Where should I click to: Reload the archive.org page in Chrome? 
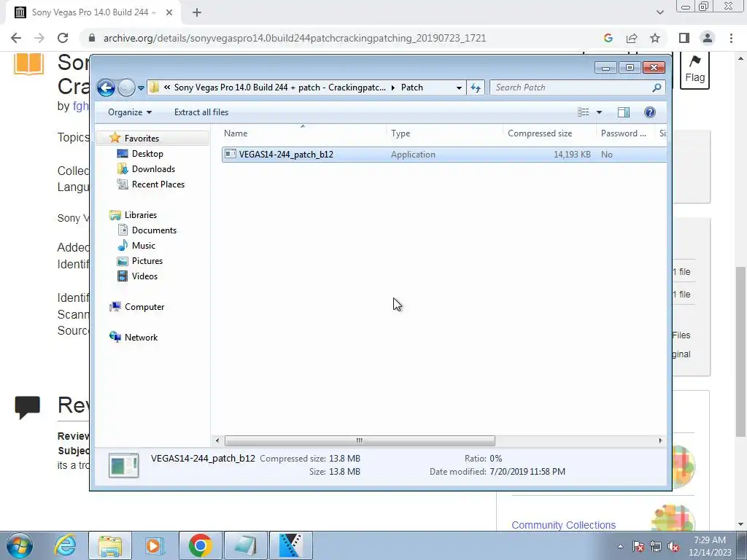[x=63, y=38]
